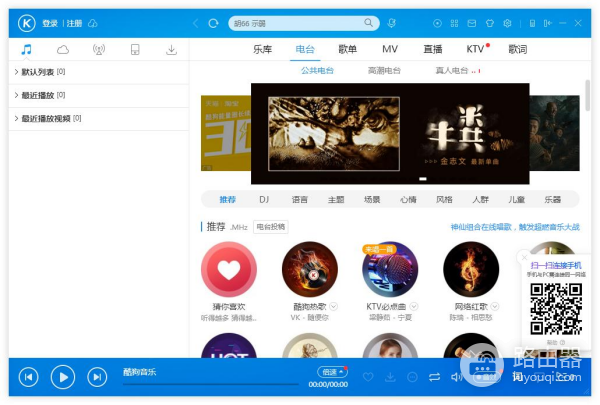Open the 注册 register link
The width and height of the screenshot is (600, 405).
pyautogui.click(x=74, y=24)
